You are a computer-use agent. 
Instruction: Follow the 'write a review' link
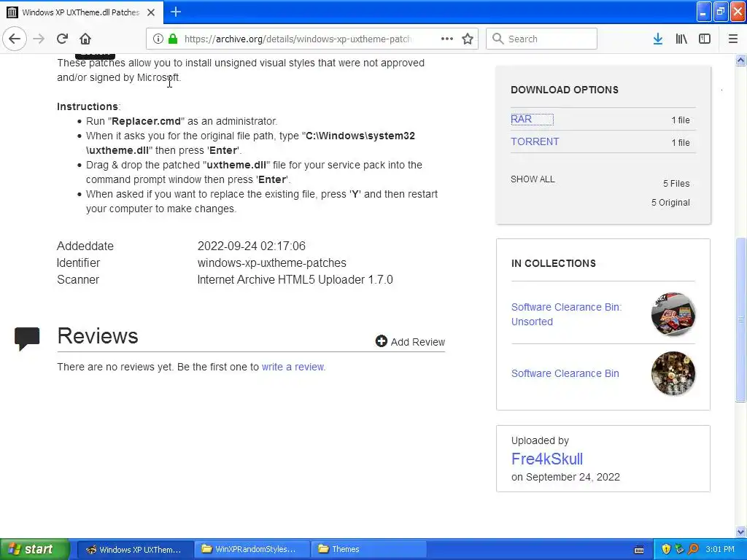[x=293, y=367]
